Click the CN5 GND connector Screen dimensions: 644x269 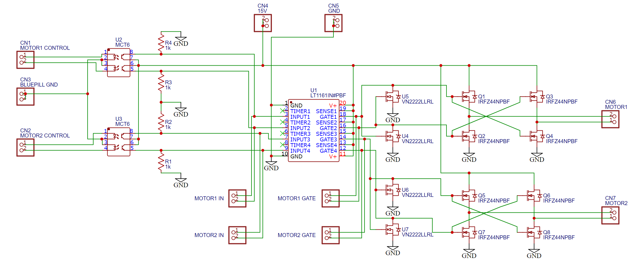333,23
